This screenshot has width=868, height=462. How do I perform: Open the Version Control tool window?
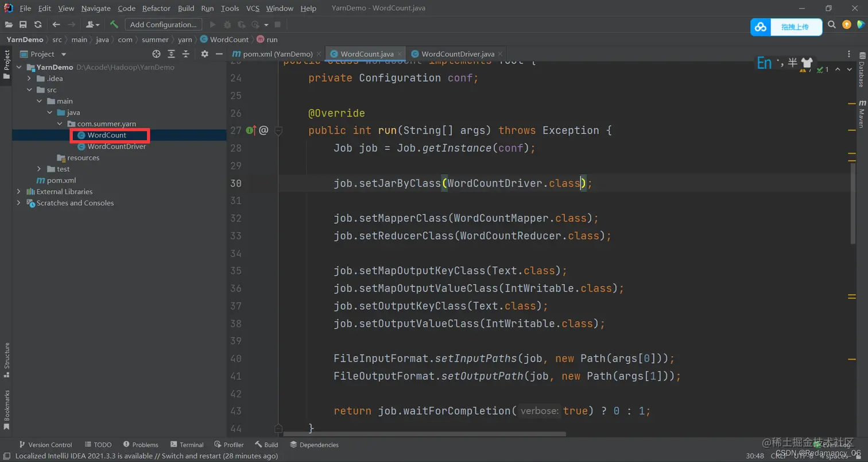click(45, 445)
